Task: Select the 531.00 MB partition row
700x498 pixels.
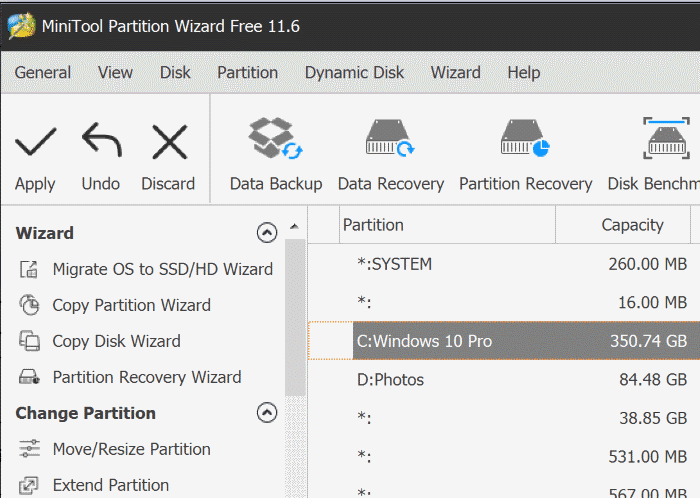Action: pos(504,456)
